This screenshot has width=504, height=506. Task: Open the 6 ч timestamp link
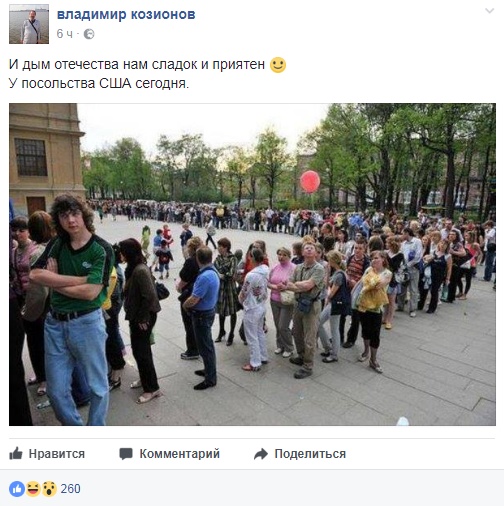(x=64, y=34)
